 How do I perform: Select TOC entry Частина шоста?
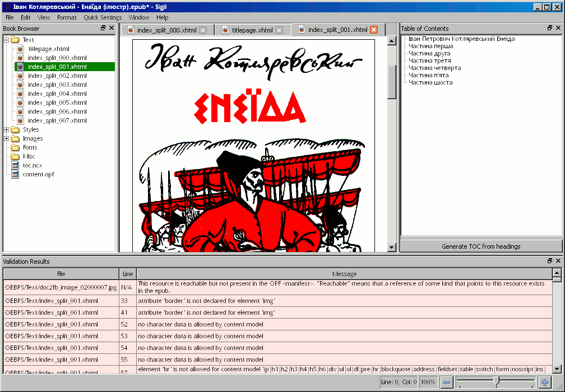click(x=430, y=82)
